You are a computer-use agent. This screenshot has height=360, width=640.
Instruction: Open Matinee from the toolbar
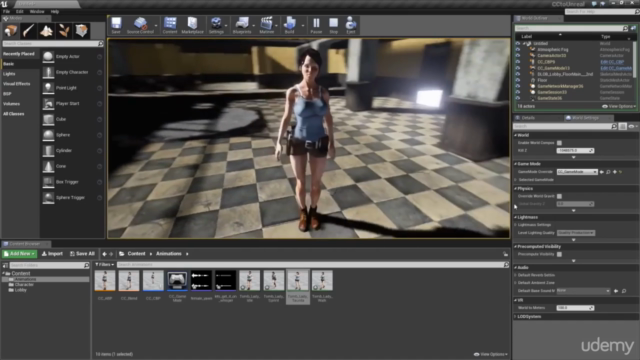pyautogui.click(x=267, y=25)
